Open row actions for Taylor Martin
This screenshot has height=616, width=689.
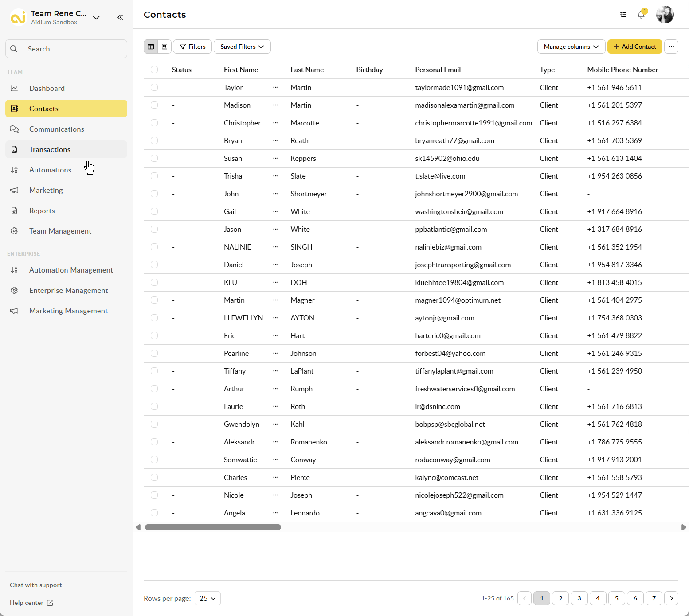pyautogui.click(x=276, y=87)
